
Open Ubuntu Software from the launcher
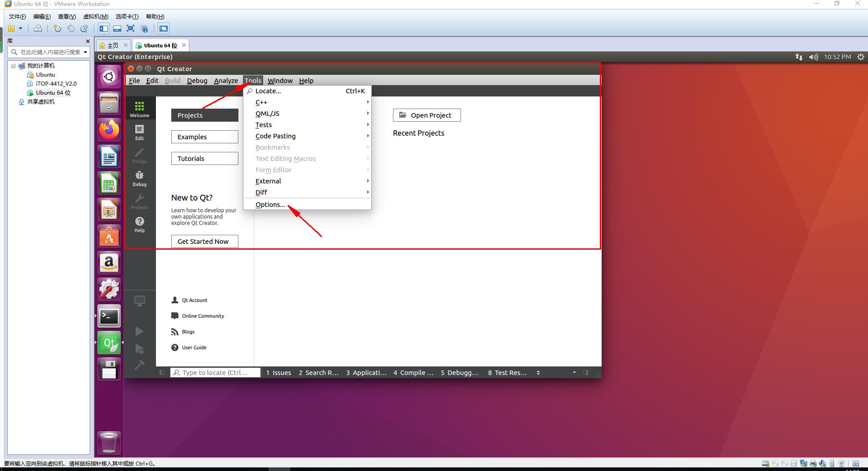tap(109, 236)
